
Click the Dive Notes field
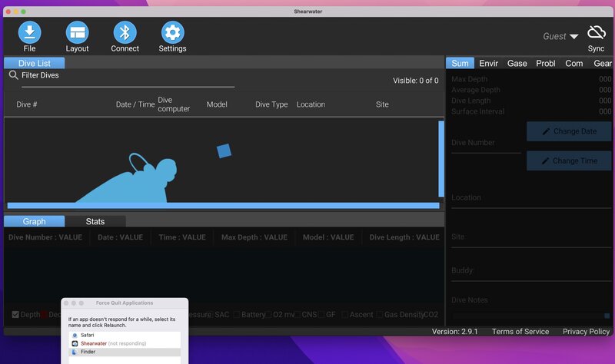(x=531, y=308)
